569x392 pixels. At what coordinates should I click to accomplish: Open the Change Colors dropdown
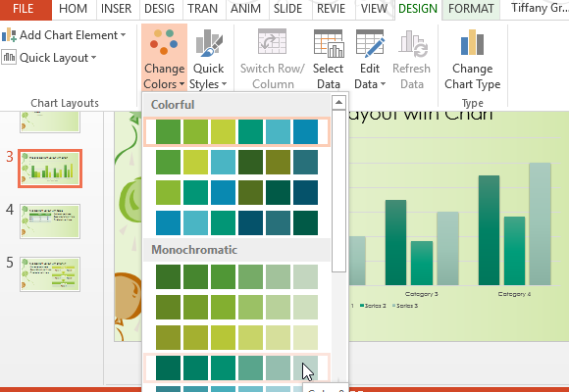[164, 57]
